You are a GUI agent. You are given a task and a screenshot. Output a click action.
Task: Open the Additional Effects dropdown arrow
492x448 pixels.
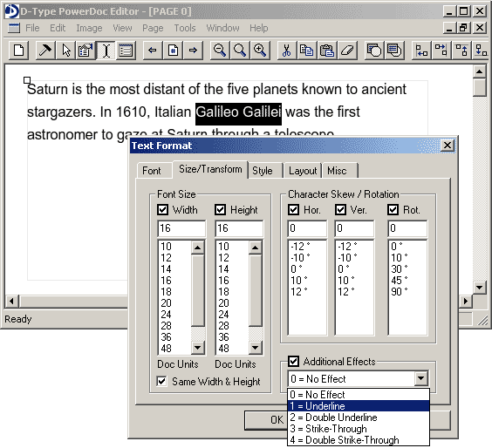point(420,379)
